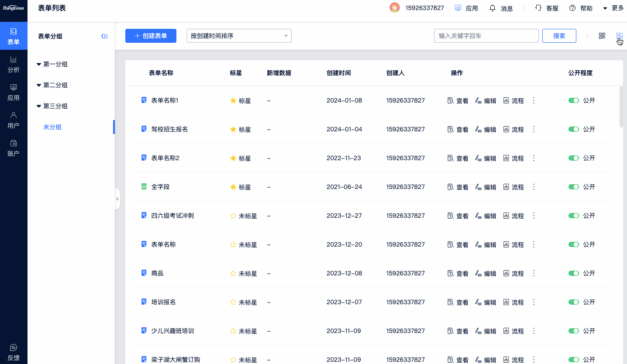Click the keyword search input field
The width and height of the screenshot is (627, 364).
[486, 36]
